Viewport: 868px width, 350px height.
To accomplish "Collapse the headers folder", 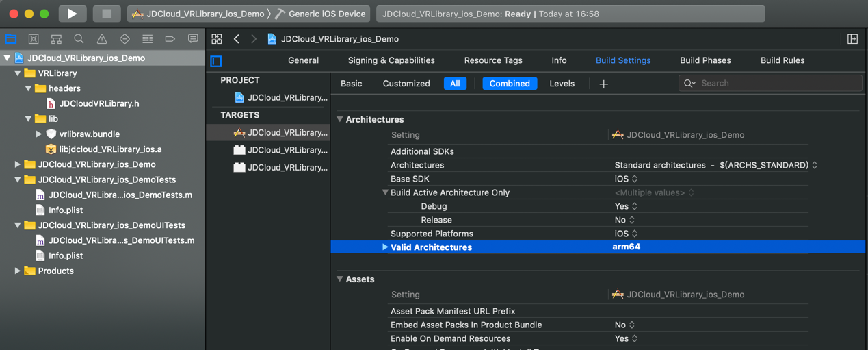I will point(28,88).
